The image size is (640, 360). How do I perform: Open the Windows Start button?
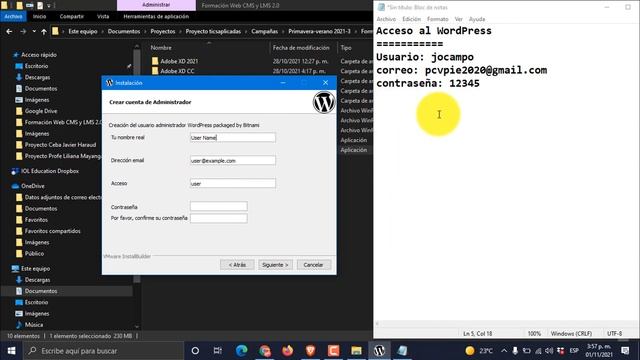coord(11,351)
